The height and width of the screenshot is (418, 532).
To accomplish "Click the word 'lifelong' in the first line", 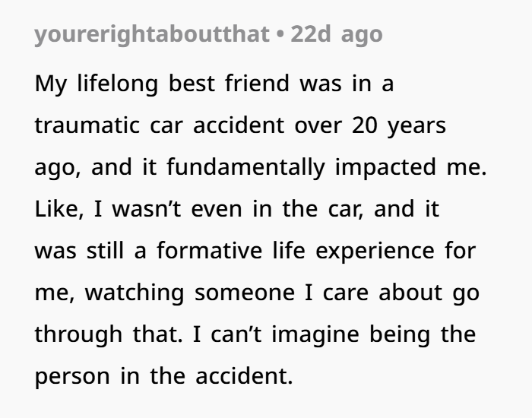I will click(118, 84).
